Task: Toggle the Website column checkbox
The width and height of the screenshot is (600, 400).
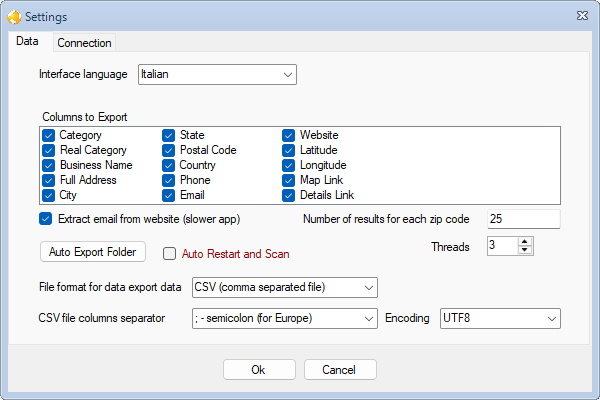Action: point(289,135)
